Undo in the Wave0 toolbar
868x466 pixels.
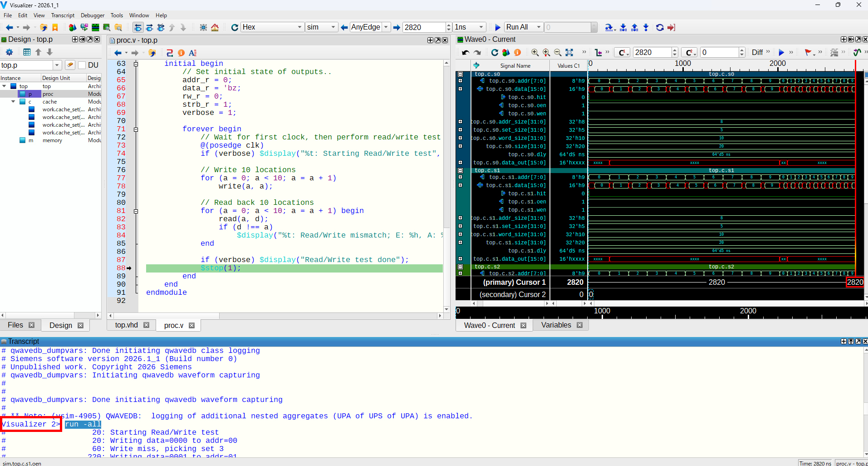pyautogui.click(x=466, y=52)
